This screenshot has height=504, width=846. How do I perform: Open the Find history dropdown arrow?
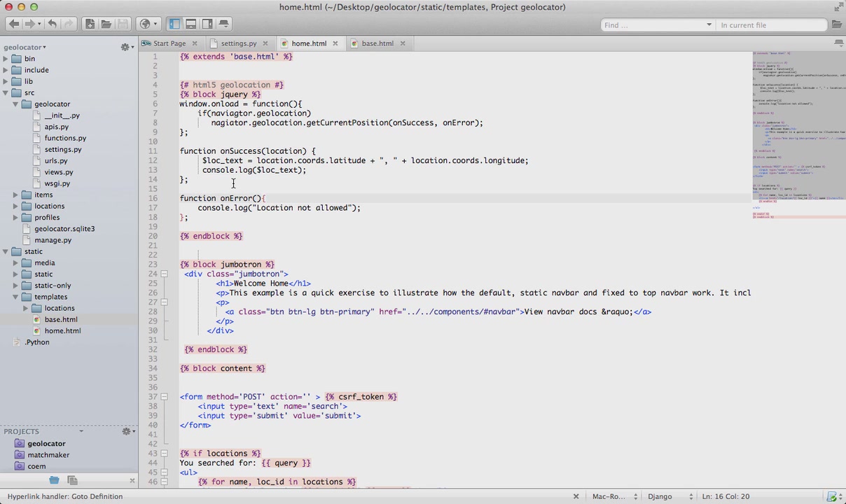click(709, 25)
